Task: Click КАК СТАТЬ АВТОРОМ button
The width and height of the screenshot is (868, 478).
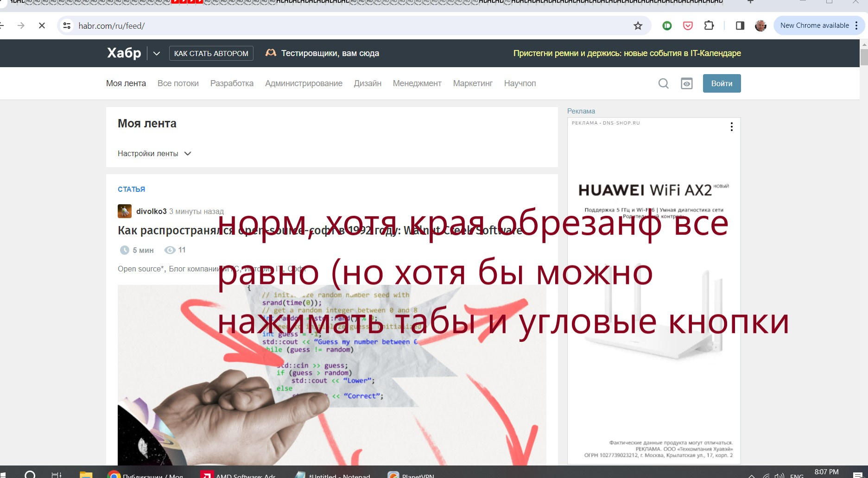Action: (x=211, y=53)
